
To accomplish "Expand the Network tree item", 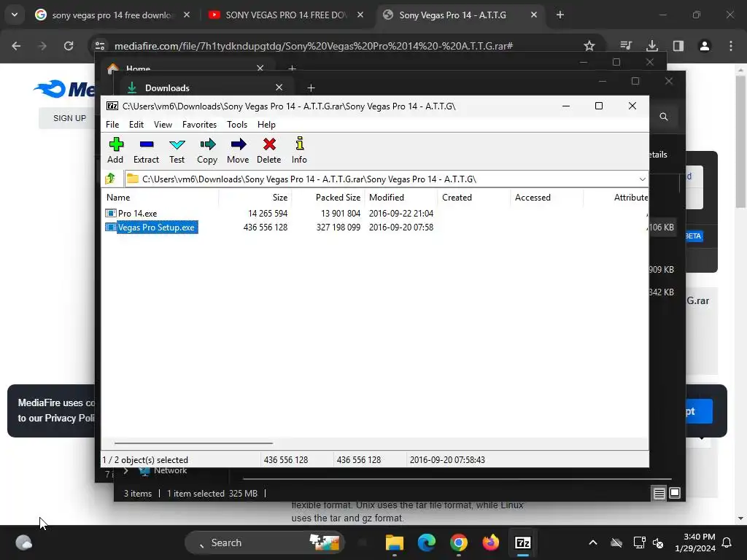I will 125,471.
